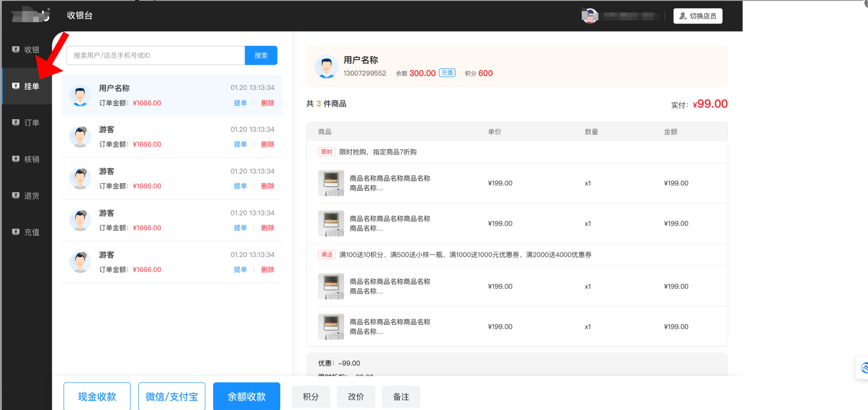Click 提单 on the 用户名称 pending order
The image size is (868, 410).
click(240, 103)
